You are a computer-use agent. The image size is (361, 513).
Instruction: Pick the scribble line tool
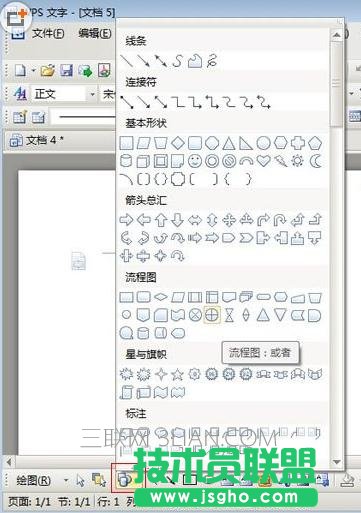[x=212, y=61]
